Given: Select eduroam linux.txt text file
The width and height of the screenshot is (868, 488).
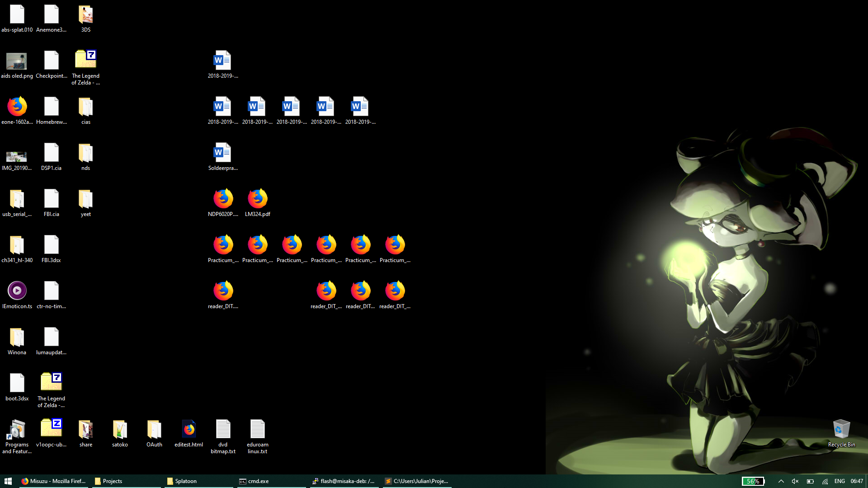Looking at the screenshot, I should (258, 436).
